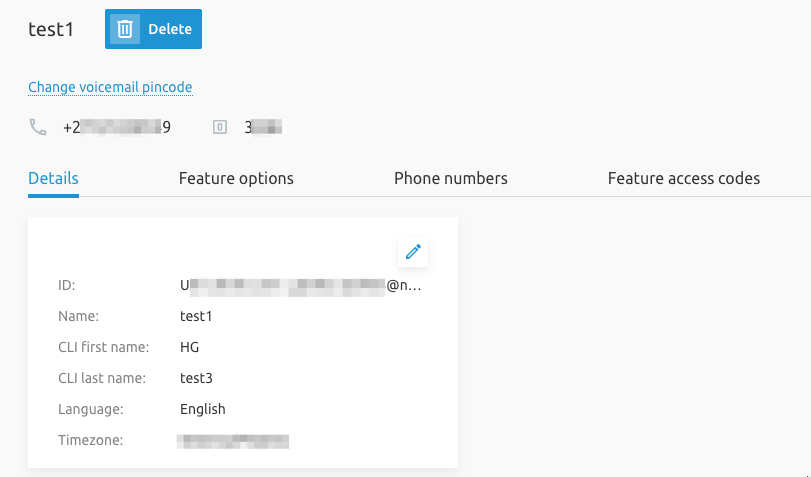811x477 pixels.
Task: Click the blurred phone number starting with +2
Action: [x=117, y=127]
